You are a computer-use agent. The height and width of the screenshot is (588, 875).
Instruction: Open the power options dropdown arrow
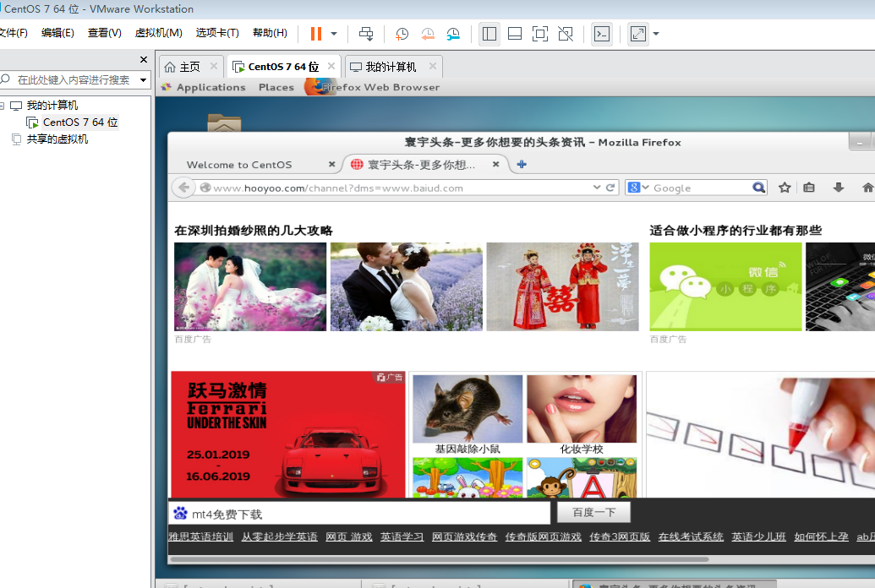(x=334, y=34)
